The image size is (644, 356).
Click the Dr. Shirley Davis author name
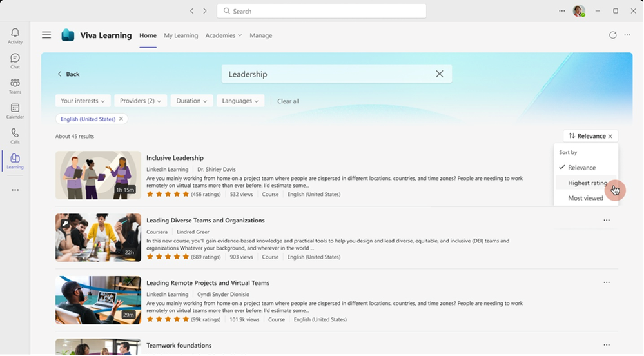(217, 170)
